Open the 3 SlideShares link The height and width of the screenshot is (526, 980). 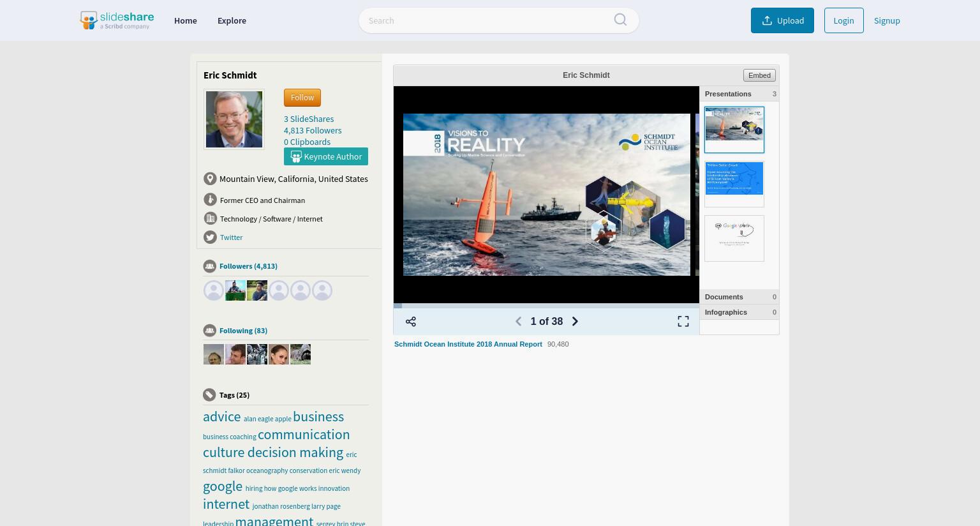pyautogui.click(x=309, y=119)
